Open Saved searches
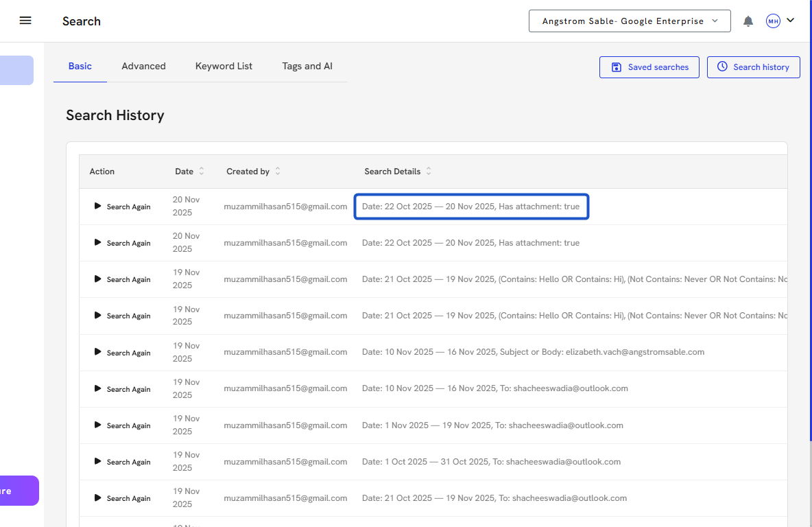 (649, 67)
